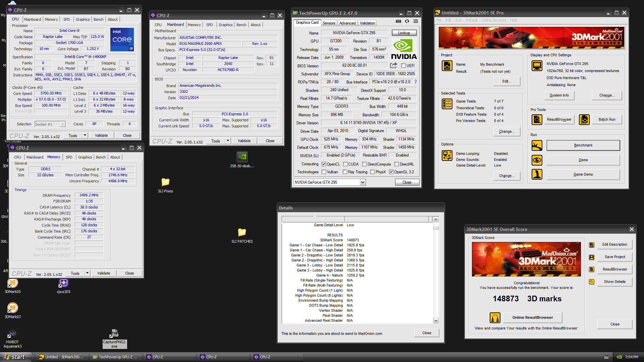Click the GPU-Z screenshot camera icon

tap(398, 21)
